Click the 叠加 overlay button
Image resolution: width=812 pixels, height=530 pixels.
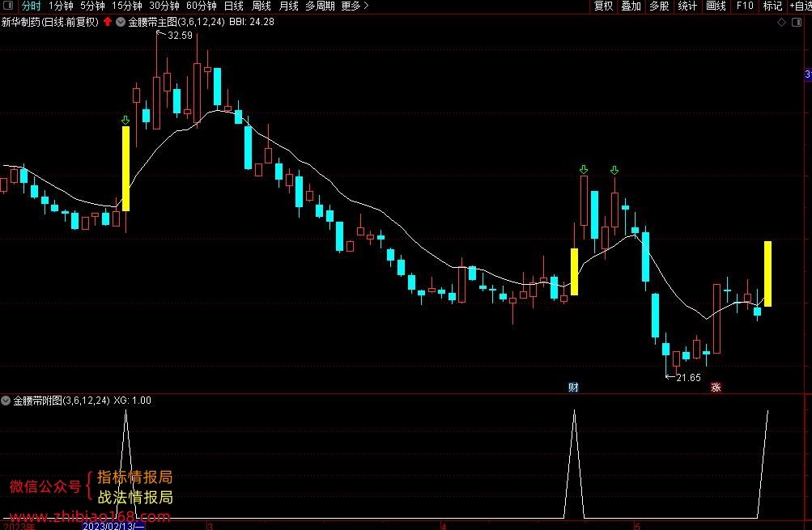[x=631, y=6]
